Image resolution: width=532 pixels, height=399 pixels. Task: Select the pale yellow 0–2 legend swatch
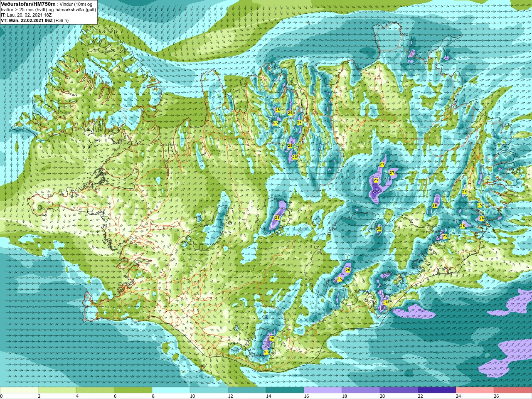pyautogui.click(x=19, y=390)
